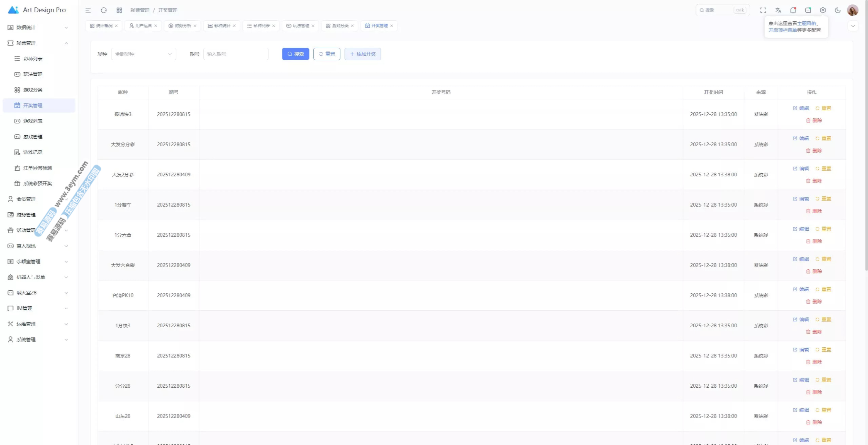Viewport: 868px width, 445px height.
Task: Click the refresh page icon in header
Action: click(104, 10)
